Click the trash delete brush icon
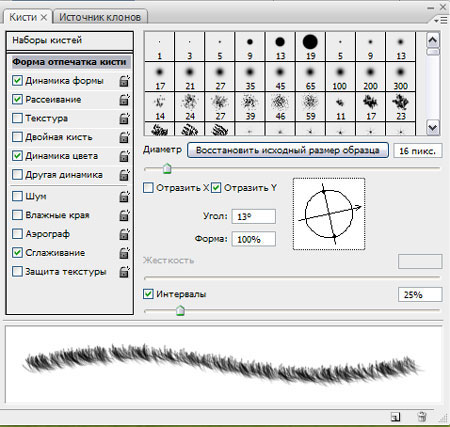 [x=422, y=417]
